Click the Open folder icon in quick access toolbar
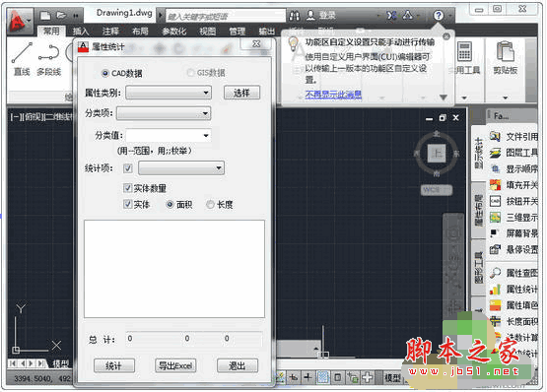 61,16
